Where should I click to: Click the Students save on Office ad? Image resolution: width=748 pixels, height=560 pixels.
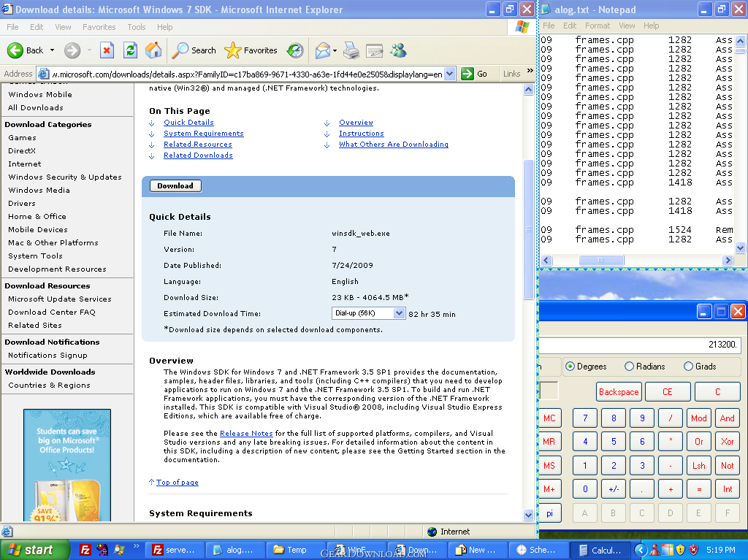(67, 464)
